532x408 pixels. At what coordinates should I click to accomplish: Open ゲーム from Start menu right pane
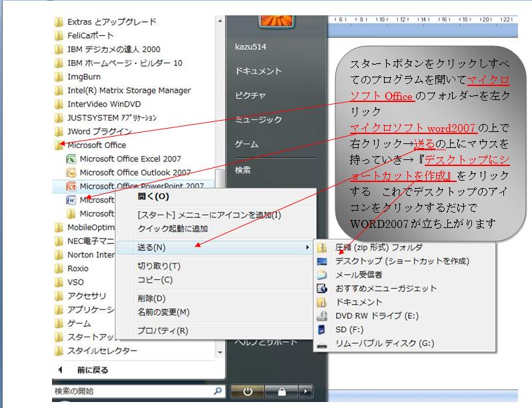(x=247, y=144)
